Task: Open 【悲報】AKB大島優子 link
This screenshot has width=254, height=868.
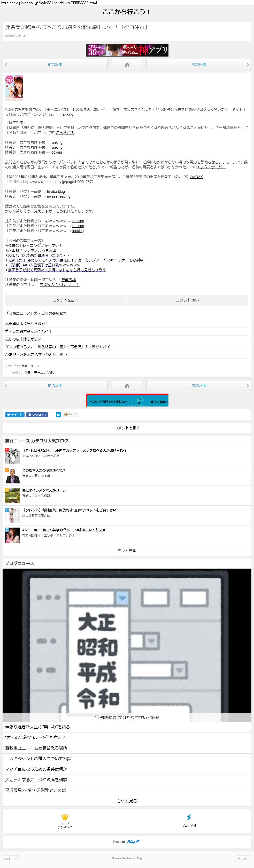Action: (44, 265)
